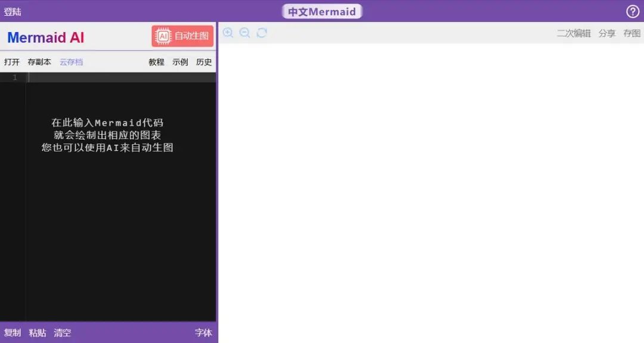The width and height of the screenshot is (644, 343).
Task: Click the Mermaid AI logo
Action: pyautogui.click(x=45, y=38)
